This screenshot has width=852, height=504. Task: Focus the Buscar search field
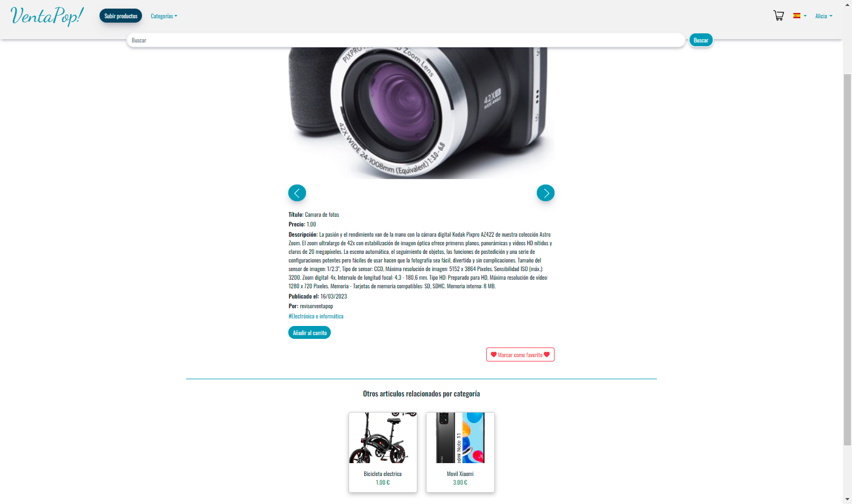coord(406,40)
